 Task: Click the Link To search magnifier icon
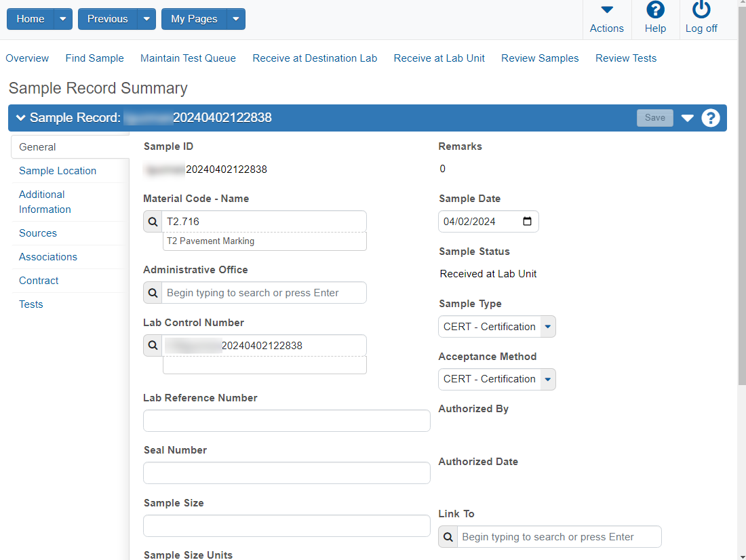(x=448, y=537)
